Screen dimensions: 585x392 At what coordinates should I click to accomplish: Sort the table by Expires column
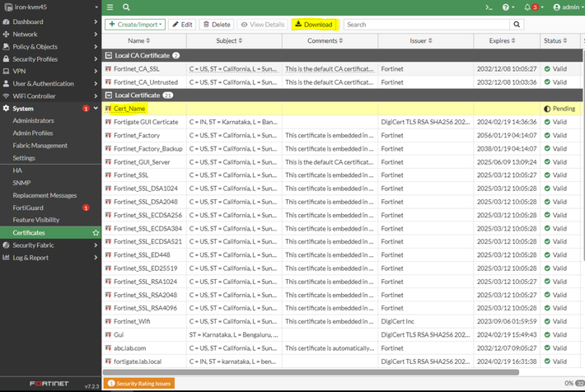[x=499, y=40]
